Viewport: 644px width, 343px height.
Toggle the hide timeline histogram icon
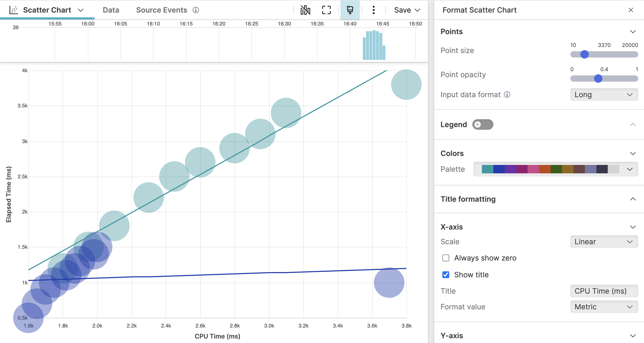tap(305, 10)
